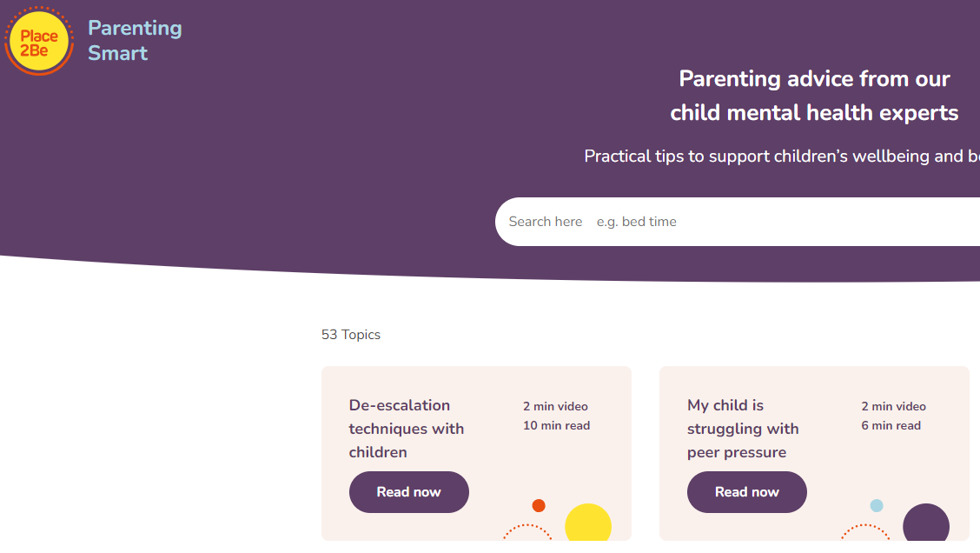Image resolution: width=980 pixels, height=553 pixels.
Task: Read now: De-escalation techniques with children
Action: (408, 491)
